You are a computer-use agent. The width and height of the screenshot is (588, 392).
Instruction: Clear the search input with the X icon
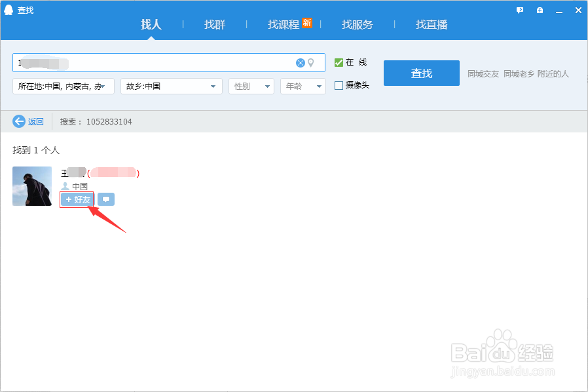click(x=300, y=62)
